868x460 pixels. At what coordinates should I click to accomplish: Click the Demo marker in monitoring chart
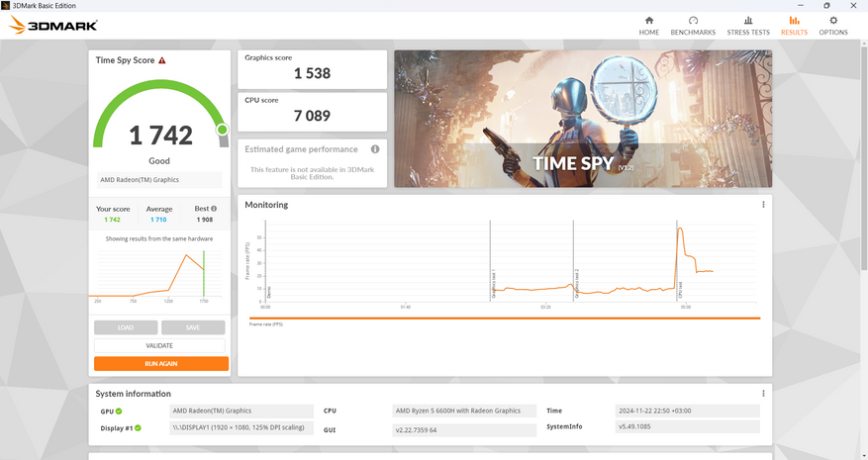coord(269,292)
